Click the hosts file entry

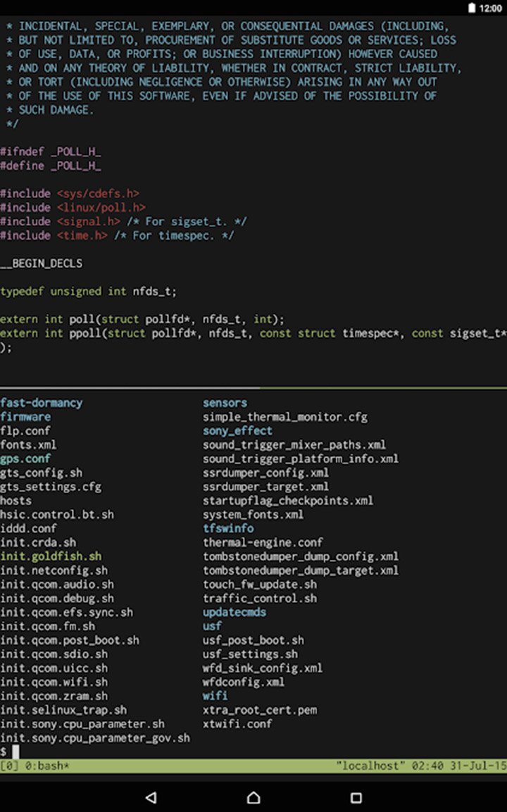[16, 500]
